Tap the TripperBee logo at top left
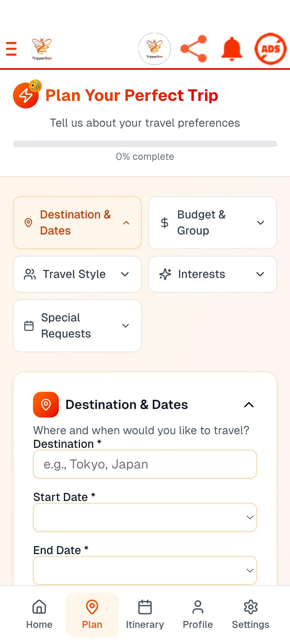The image size is (290, 644). (x=42, y=49)
